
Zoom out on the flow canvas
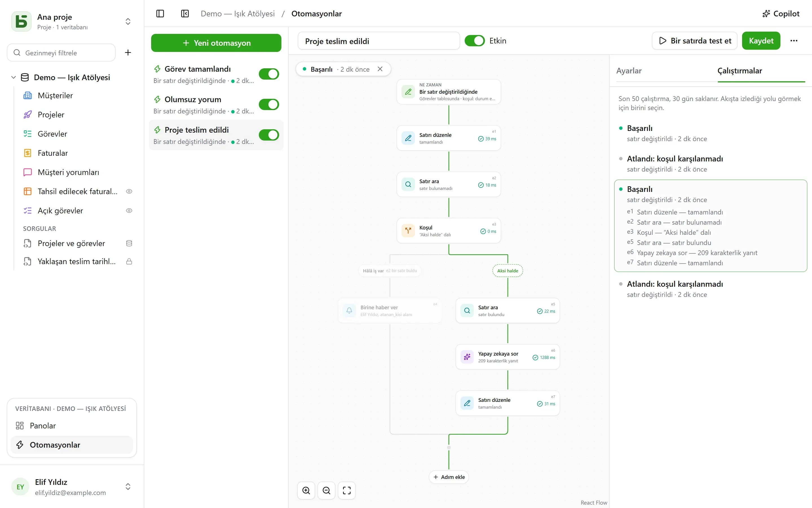click(x=326, y=491)
